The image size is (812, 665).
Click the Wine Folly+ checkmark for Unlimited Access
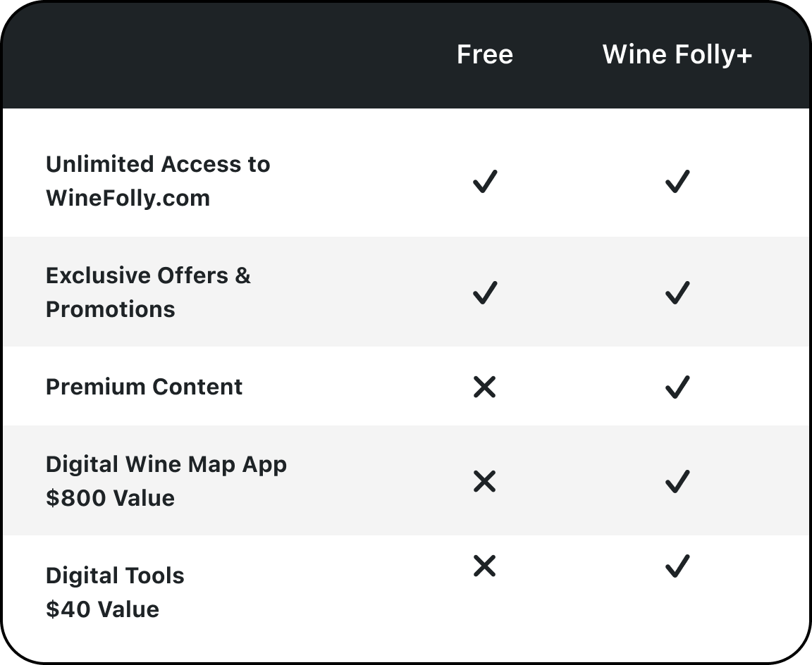[x=677, y=182]
